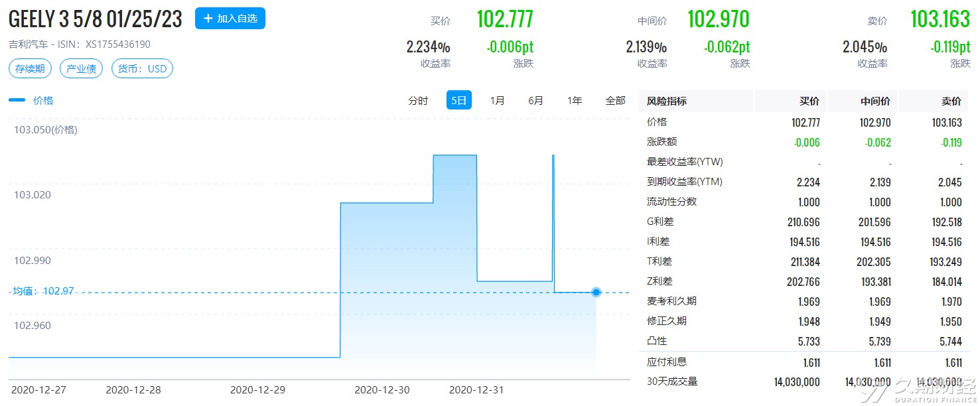
Task: Select the 流动性分数 row label
Action: pyautogui.click(x=672, y=202)
